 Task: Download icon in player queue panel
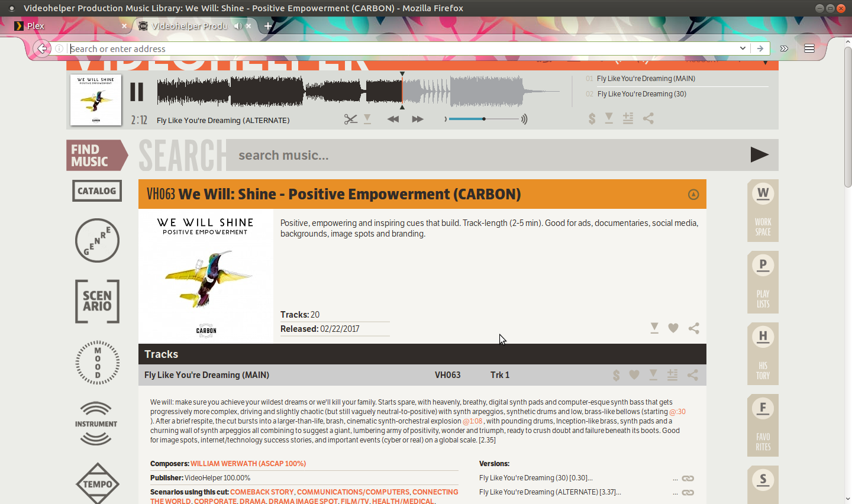pyautogui.click(x=609, y=118)
